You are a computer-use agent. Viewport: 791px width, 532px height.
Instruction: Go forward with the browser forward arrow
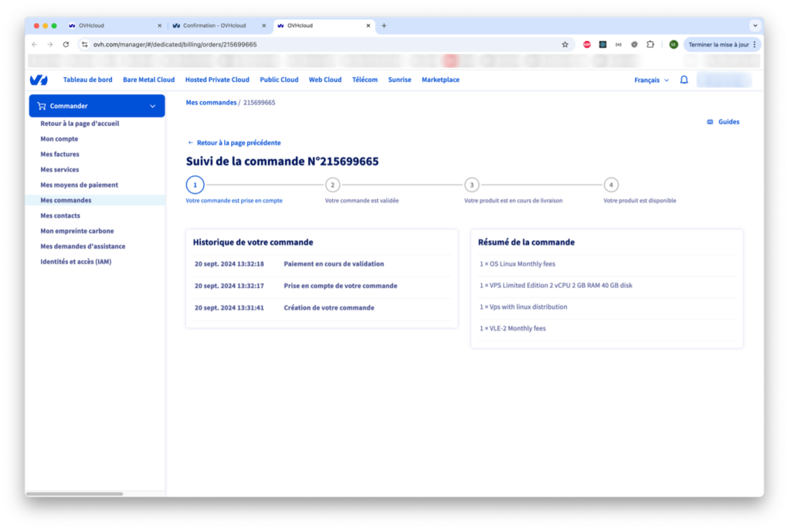tap(50, 44)
